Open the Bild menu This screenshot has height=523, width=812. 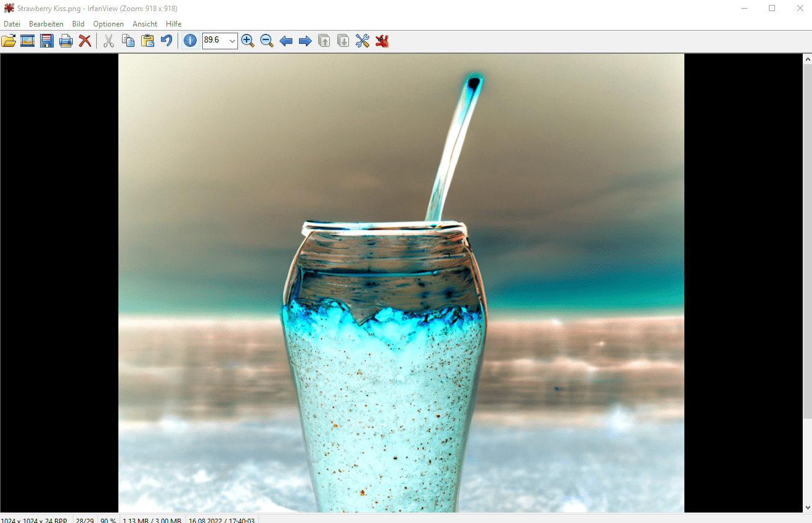(x=78, y=24)
